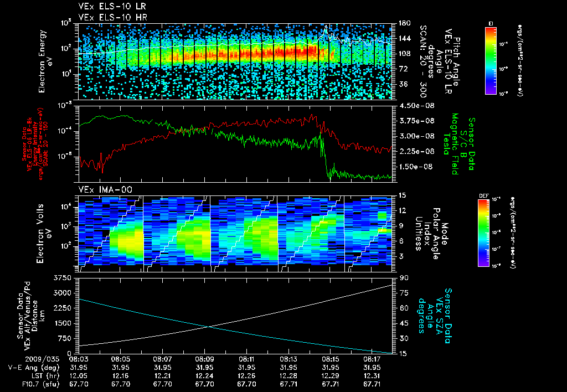Click the 'Electron Volts eV' axis label
Viewport: 567px width, 392px height.
43,234
